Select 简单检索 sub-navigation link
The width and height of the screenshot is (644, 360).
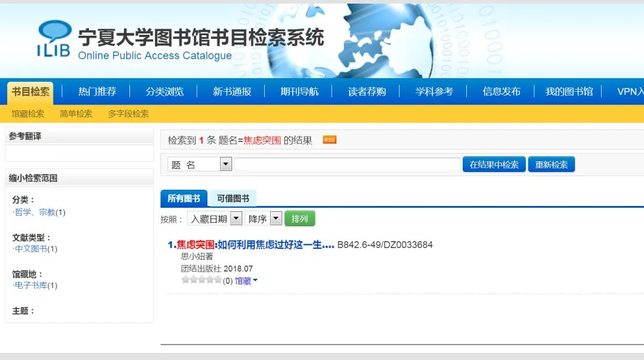click(x=76, y=113)
